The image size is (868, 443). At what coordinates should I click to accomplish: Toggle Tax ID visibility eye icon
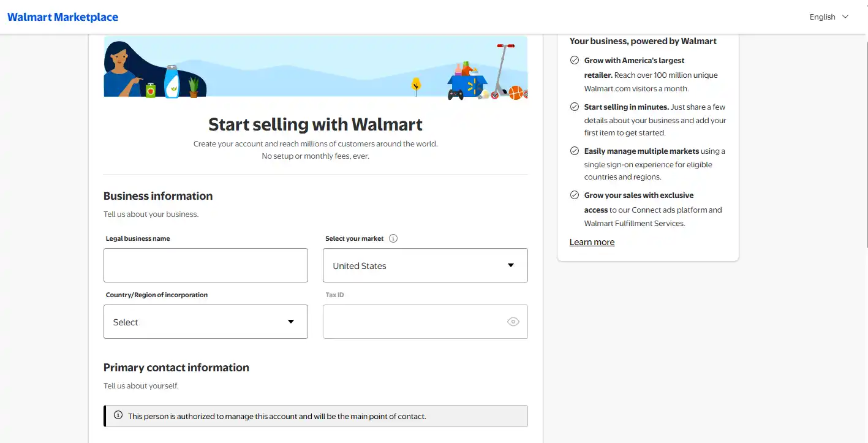(x=513, y=322)
